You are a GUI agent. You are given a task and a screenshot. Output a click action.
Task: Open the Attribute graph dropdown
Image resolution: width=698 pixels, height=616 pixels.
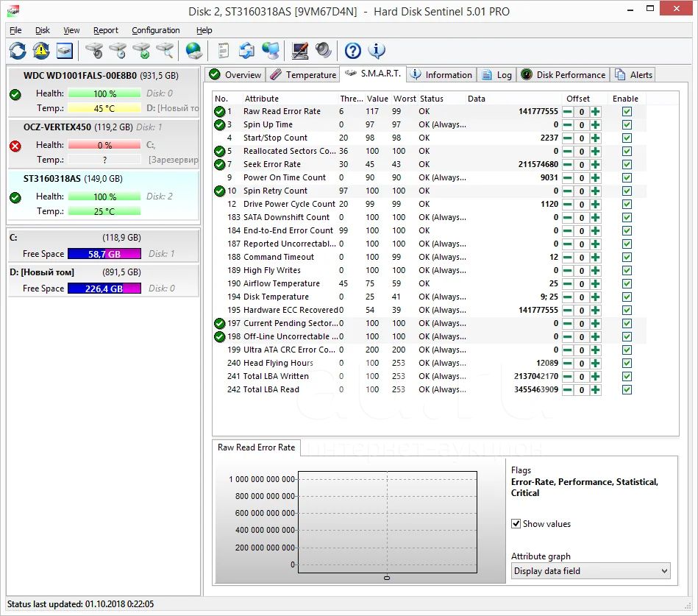tap(591, 571)
